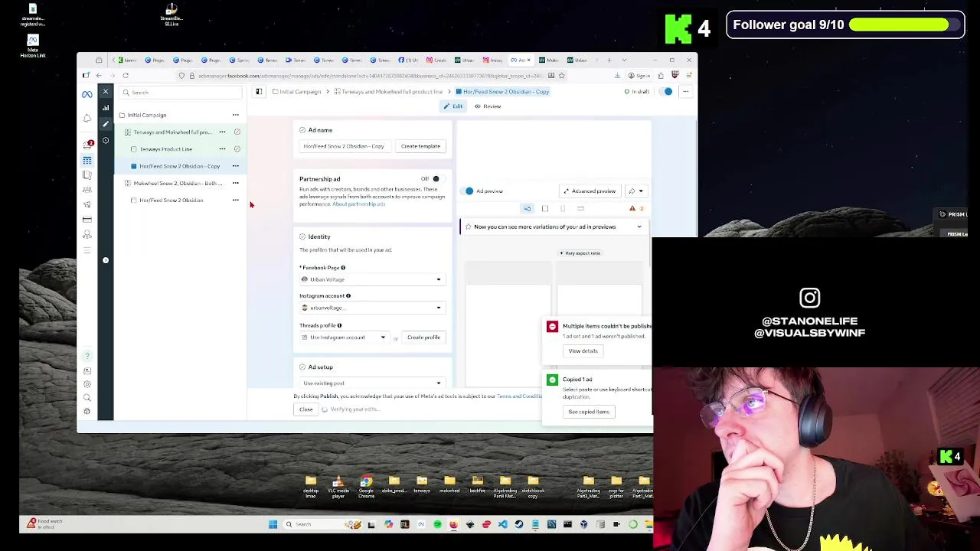Go back using the browser back arrow
The image size is (980, 551).
point(99,76)
